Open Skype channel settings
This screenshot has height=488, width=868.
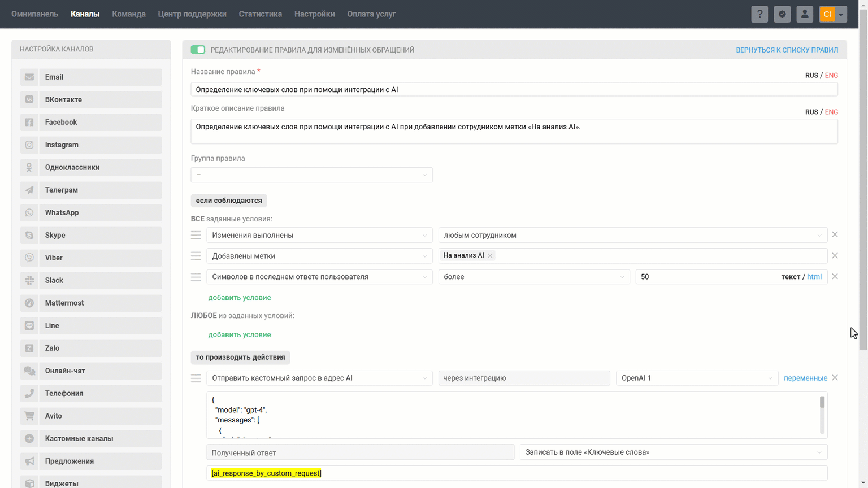91,235
